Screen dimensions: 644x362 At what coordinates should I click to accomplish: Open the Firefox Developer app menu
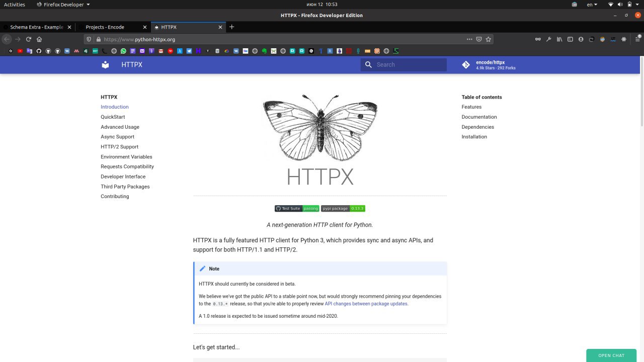point(63,5)
